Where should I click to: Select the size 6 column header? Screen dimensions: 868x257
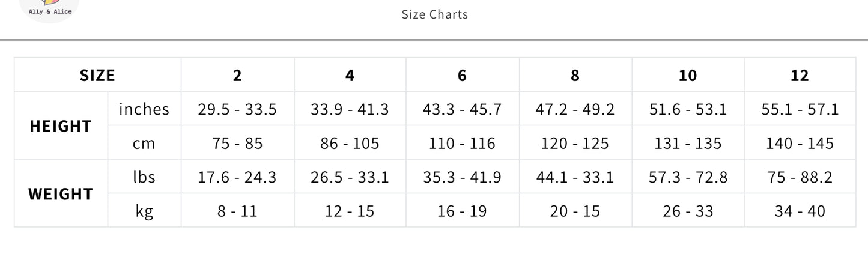coord(462,75)
